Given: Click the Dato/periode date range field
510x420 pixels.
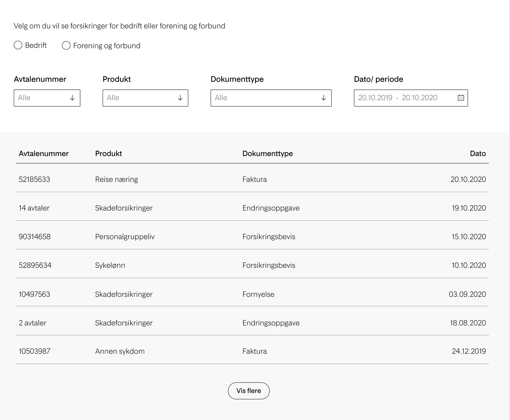Looking at the screenshot, I should pos(411,98).
